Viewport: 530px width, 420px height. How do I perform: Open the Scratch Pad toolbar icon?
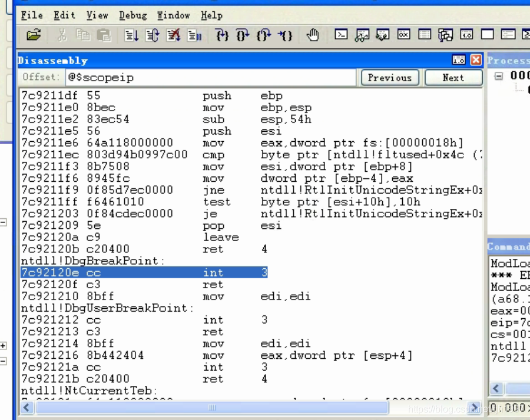pos(488,35)
